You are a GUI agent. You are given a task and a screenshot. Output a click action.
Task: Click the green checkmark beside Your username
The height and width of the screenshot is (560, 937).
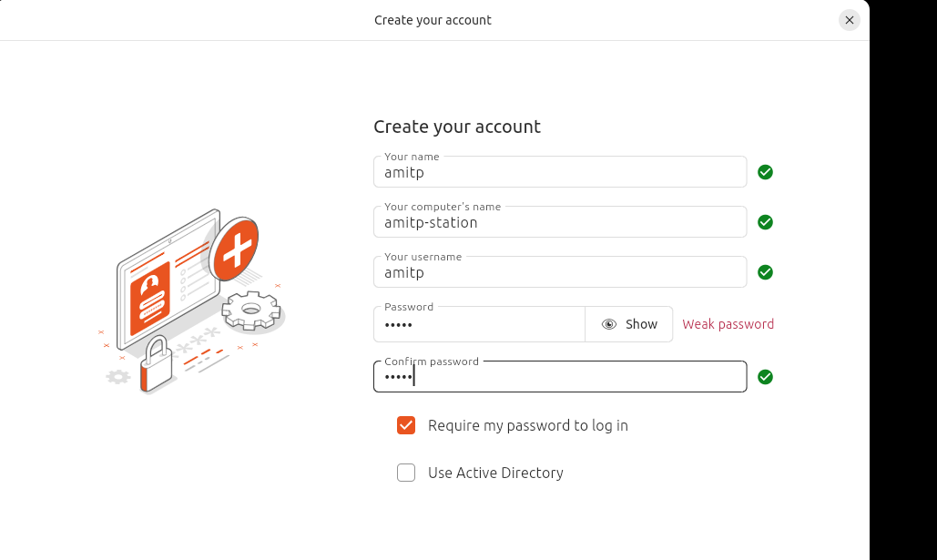[765, 272]
